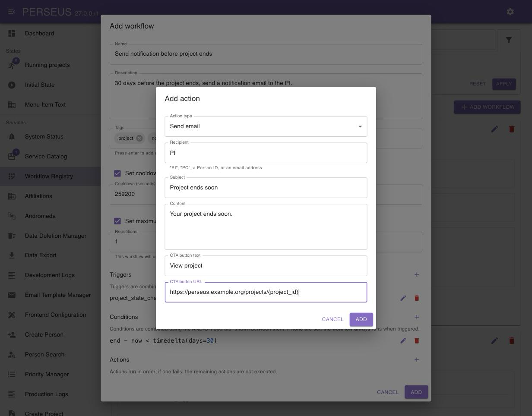Click the Andromeda icon
Viewport: 532px width, 416px height.
point(12,216)
